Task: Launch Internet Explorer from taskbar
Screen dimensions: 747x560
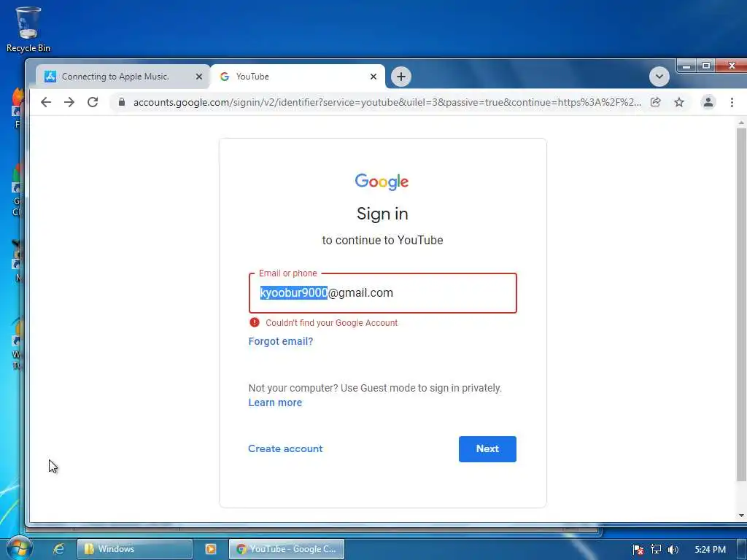Action: [x=59, y=549]
